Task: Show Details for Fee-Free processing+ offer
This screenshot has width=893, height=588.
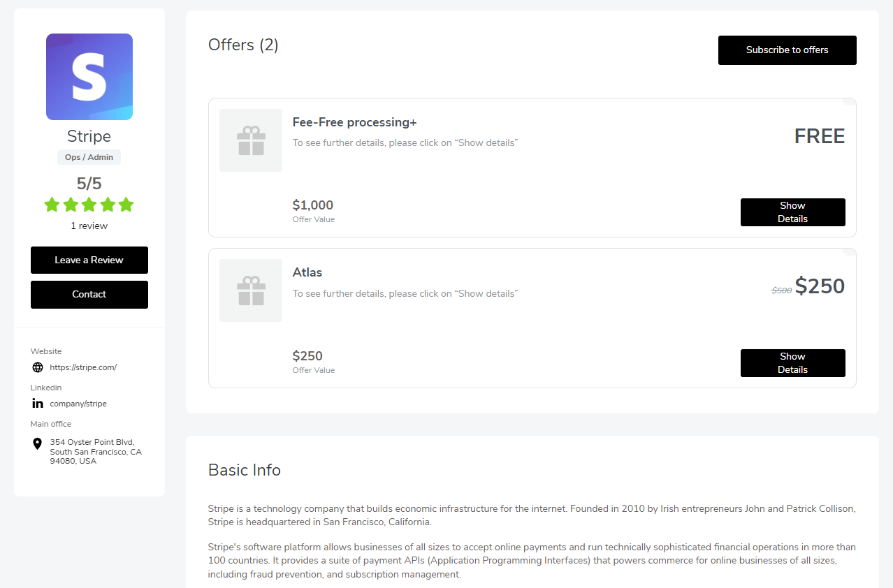Action: [793, 212]
